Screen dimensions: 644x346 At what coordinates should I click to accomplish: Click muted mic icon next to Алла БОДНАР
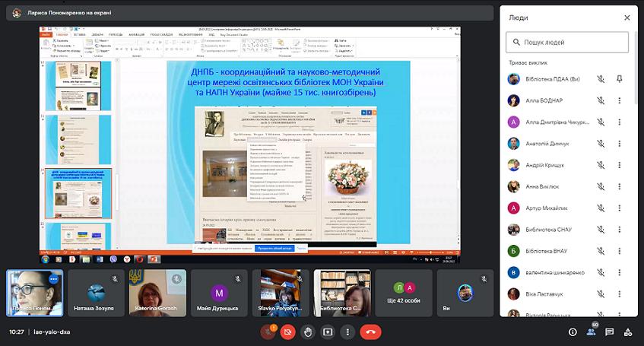coord(601,100)
